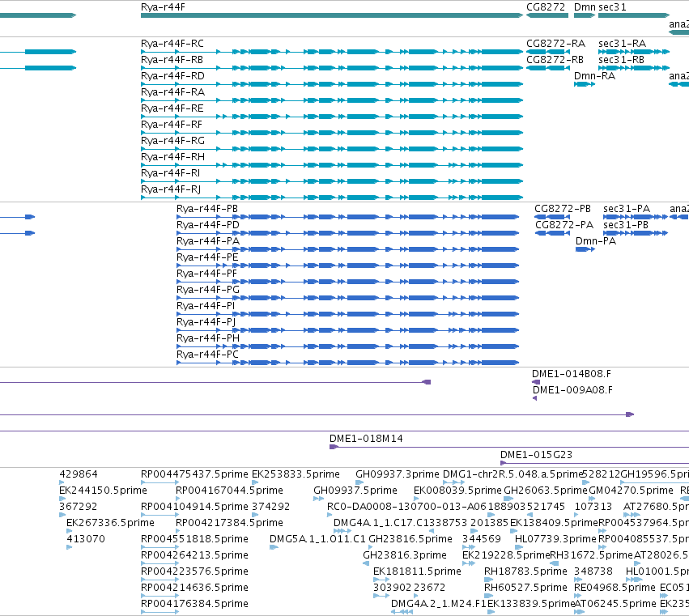The width and height of the screenshot is (689, 616).
Task: Click EST RP004551818.5prime
Action: pyautogui.click(x=194, y=540)
